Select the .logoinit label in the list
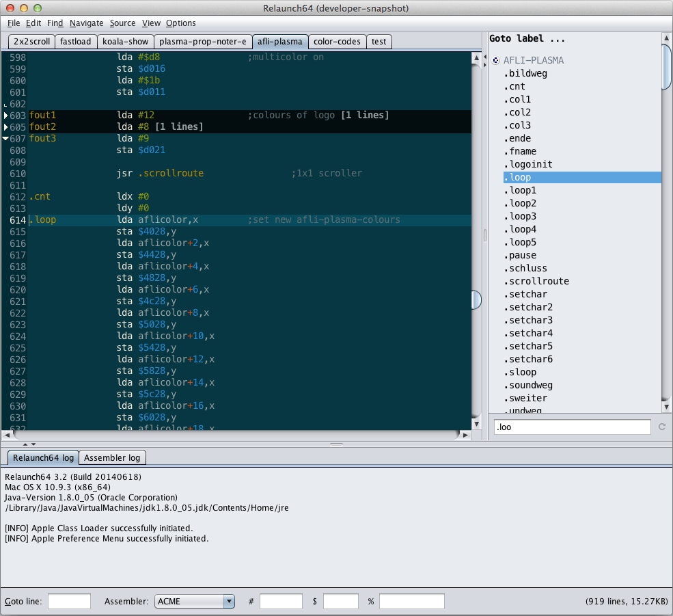Viewport: 673px width, 616px height. [x=527, y=165]
